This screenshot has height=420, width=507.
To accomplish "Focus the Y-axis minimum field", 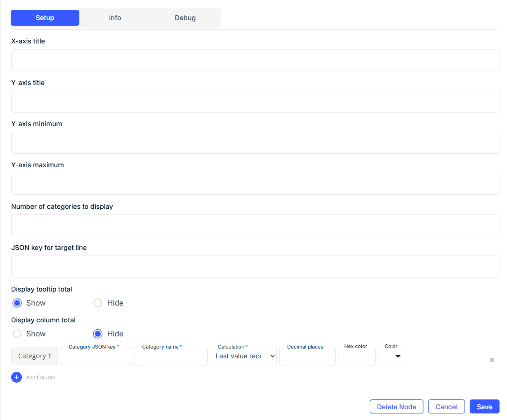I will 255,142.
